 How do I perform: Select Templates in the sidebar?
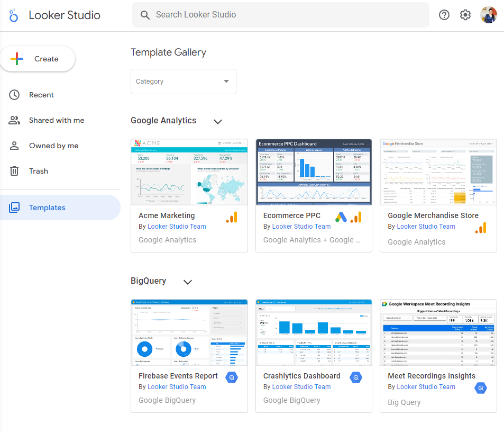tap(60, 208)
